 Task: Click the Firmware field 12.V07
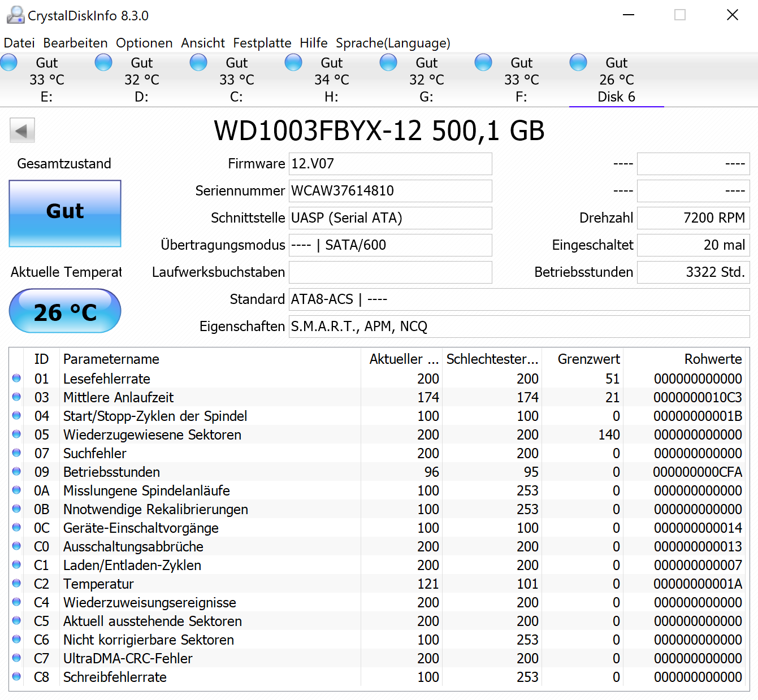tap(391, 164)
